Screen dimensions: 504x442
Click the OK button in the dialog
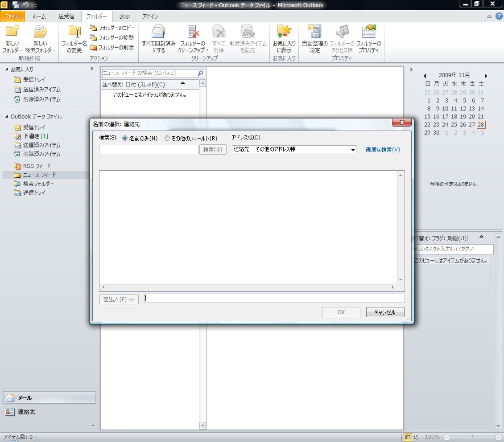[x=341, y=312]
